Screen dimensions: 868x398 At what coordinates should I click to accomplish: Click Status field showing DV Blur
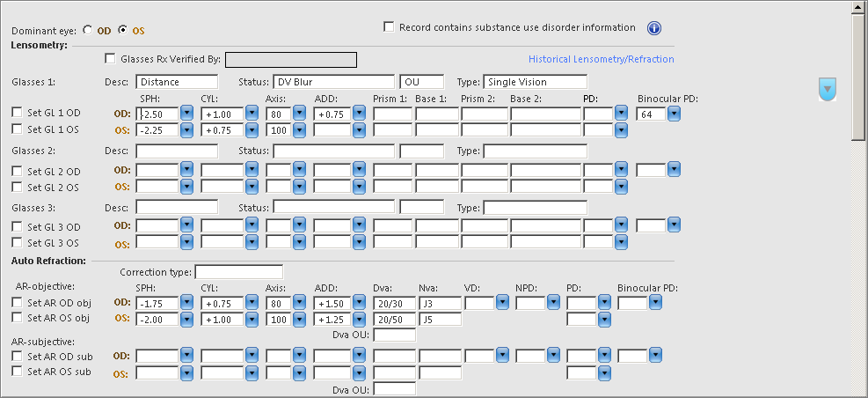click(334, 82)
